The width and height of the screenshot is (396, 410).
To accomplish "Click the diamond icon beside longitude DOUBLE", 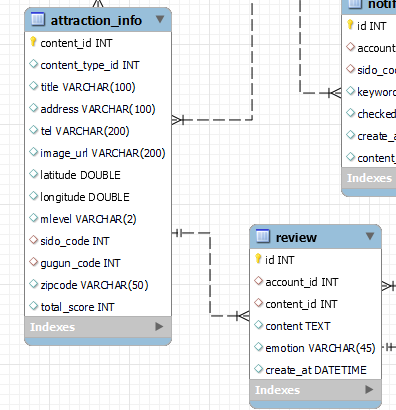I will [33, 196].
